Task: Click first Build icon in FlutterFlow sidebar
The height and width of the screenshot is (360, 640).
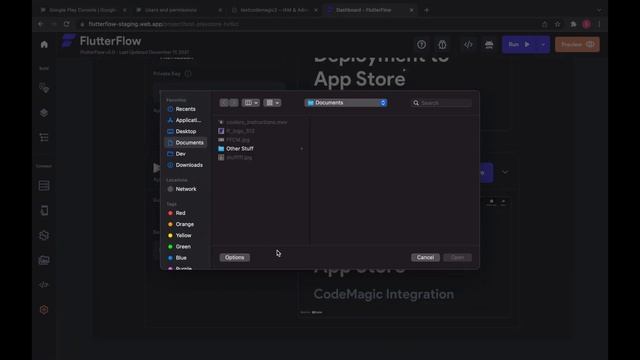Action: (44, 88)
